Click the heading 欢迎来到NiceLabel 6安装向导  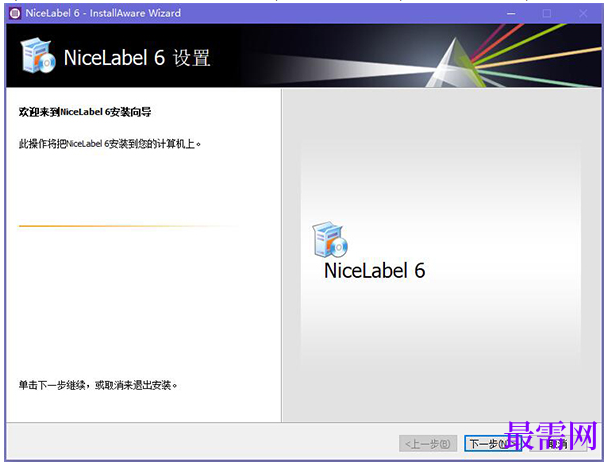click(85, 112)
